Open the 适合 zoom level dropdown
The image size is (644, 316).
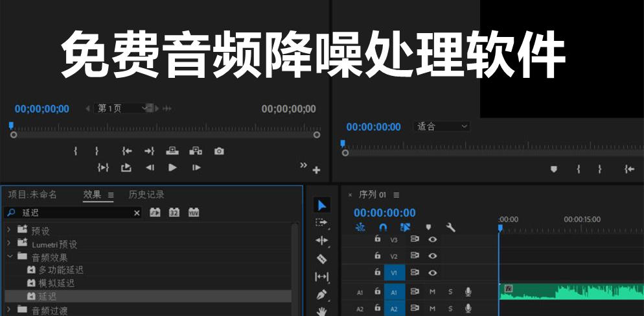(441, 127)
